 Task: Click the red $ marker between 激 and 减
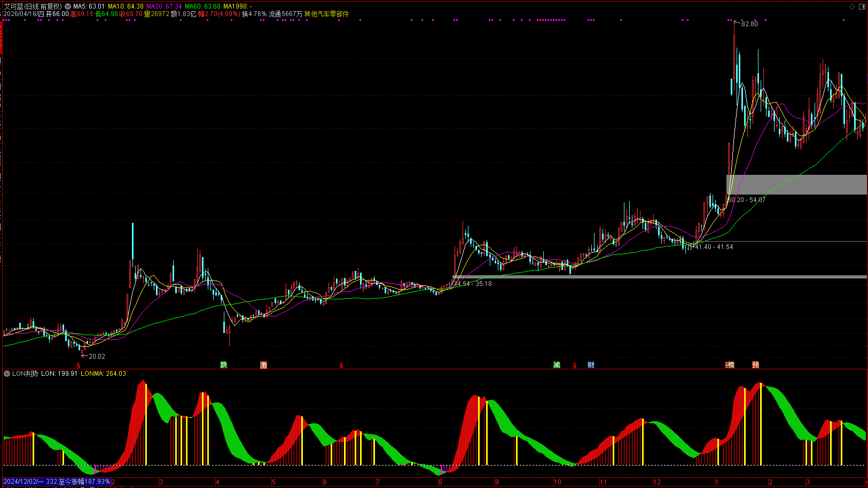point(341,366)
